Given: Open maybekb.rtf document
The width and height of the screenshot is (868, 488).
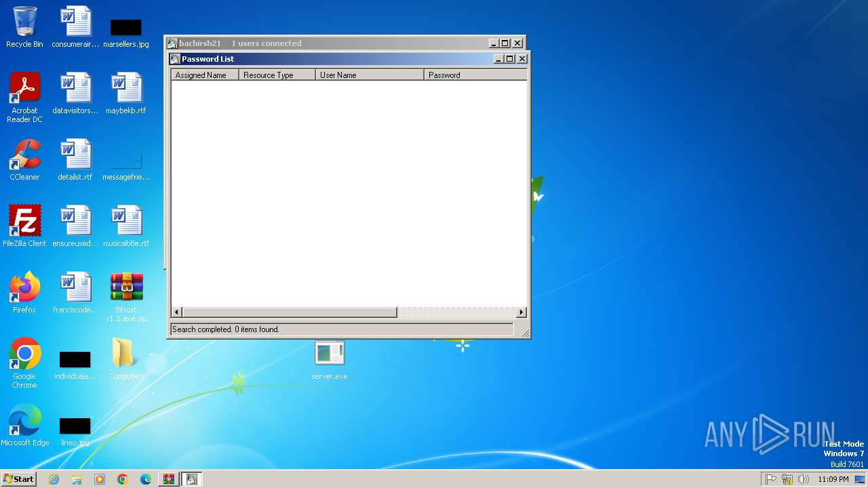Looking at the screenshot, I should coord(126,94).
